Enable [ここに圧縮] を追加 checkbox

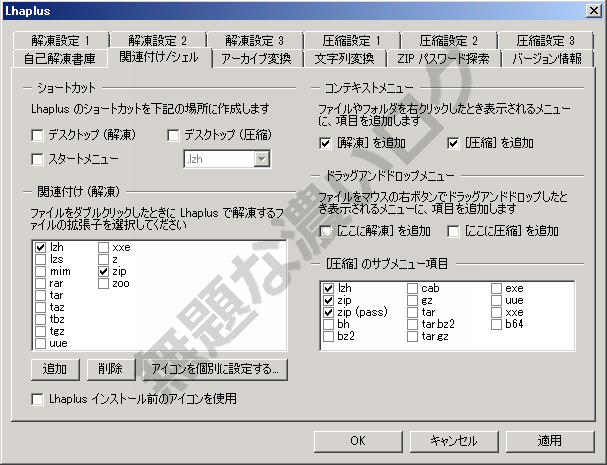[x=453, y=232]
